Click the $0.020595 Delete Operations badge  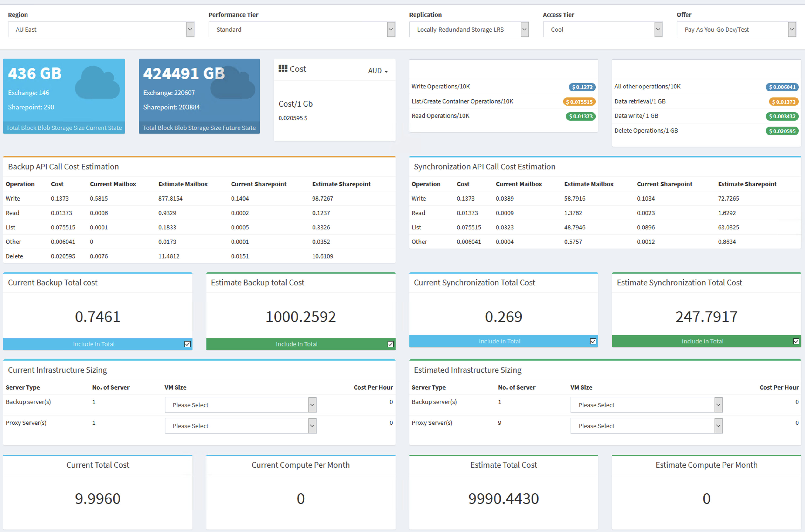[x=782, y=131]
